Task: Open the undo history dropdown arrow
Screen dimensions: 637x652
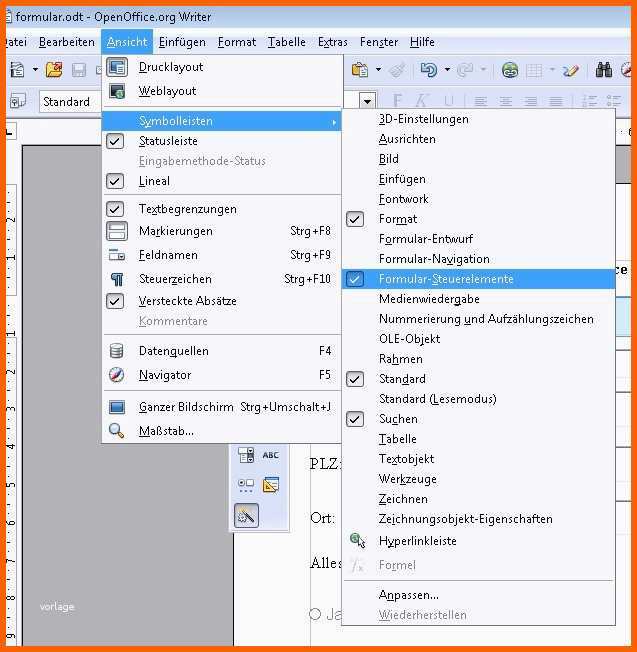Action: click(x=447, y=69)
